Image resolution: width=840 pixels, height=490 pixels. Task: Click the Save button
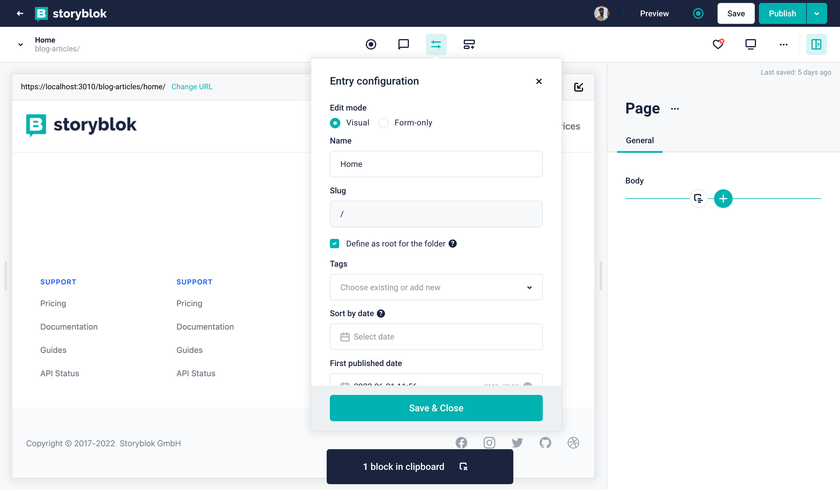(736, 13)
